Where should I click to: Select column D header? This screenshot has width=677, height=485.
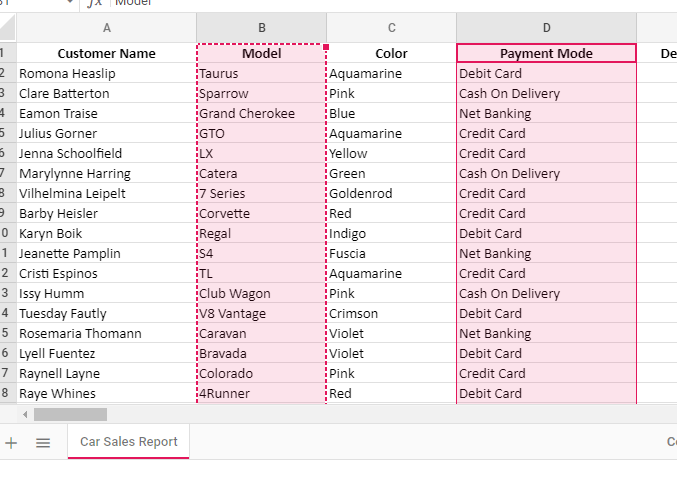click(546, 28)
